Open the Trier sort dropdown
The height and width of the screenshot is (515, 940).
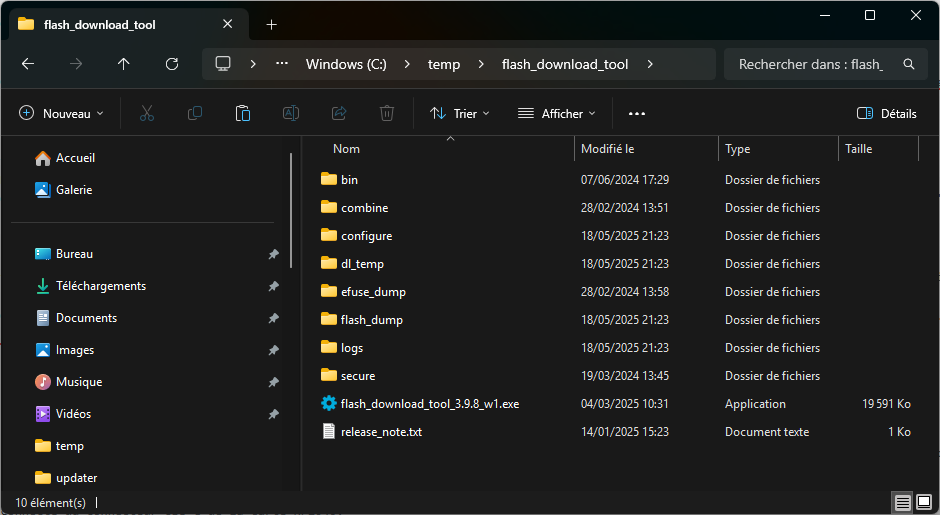click(460, 114)
